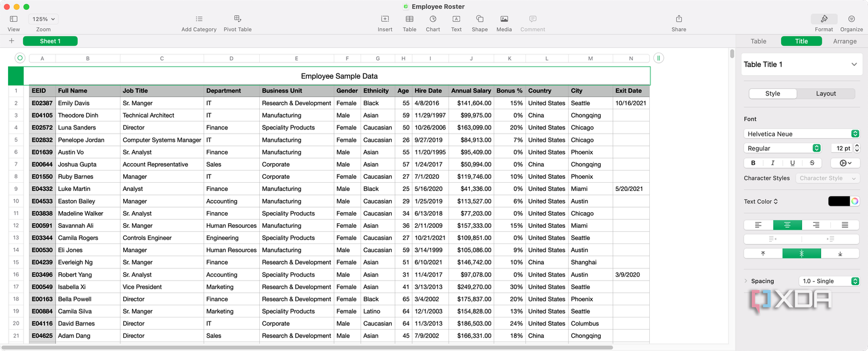Click the black text color swatch
868x351 pixels.
tap(838, 201)
